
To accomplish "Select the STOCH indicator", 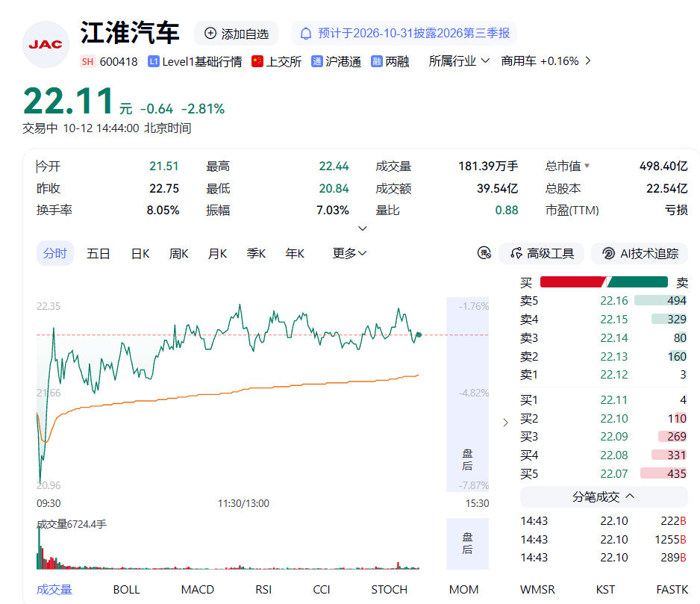I will click(x=390, y=590).
